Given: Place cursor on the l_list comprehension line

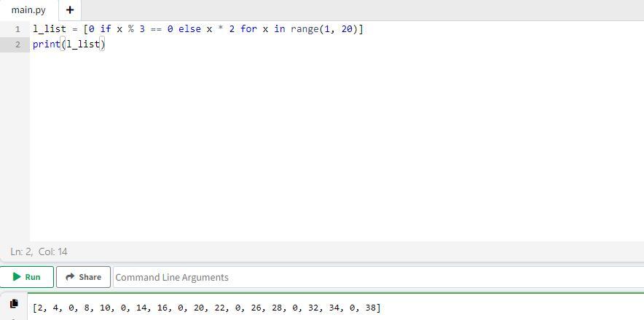Looking at the screenshot, I should pyautogui.click(x=198, y=29).
